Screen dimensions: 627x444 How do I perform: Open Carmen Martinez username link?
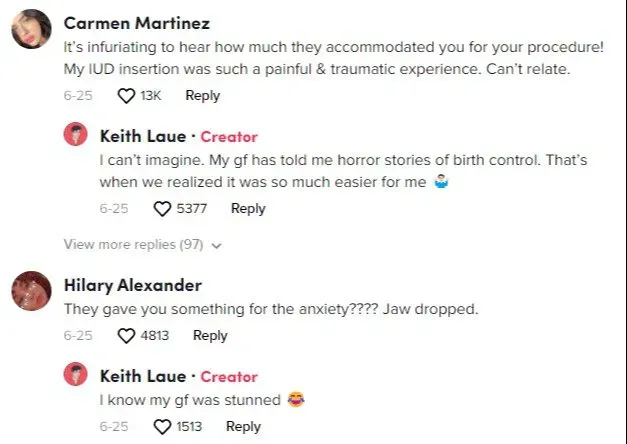point(136,22)
